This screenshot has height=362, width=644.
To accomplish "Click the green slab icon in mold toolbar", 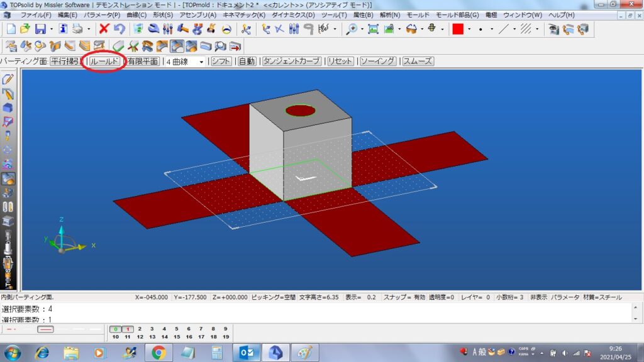I will point(118,47).
